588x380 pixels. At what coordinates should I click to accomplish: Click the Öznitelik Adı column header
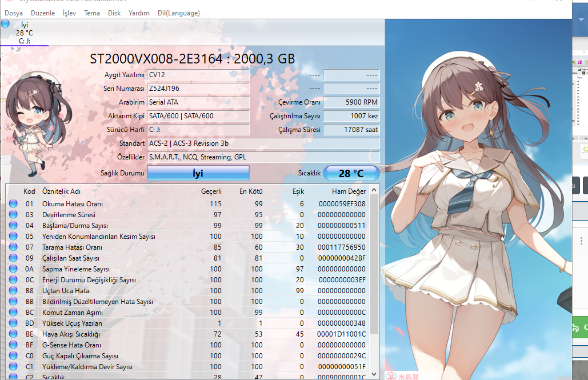(61, 191)
